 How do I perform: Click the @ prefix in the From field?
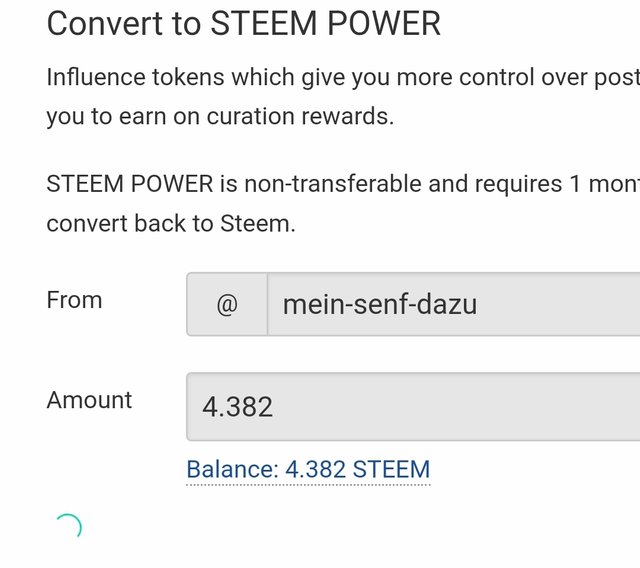227,304
